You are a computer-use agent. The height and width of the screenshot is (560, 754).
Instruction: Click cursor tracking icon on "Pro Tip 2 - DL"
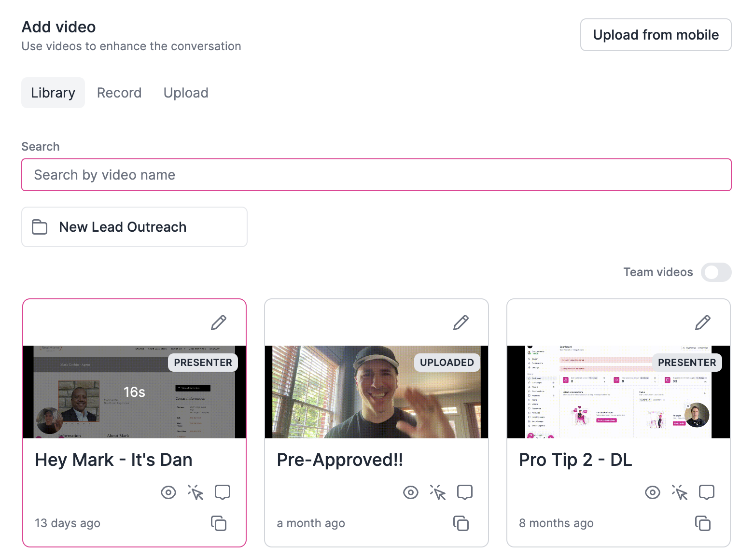coord(680,492)
